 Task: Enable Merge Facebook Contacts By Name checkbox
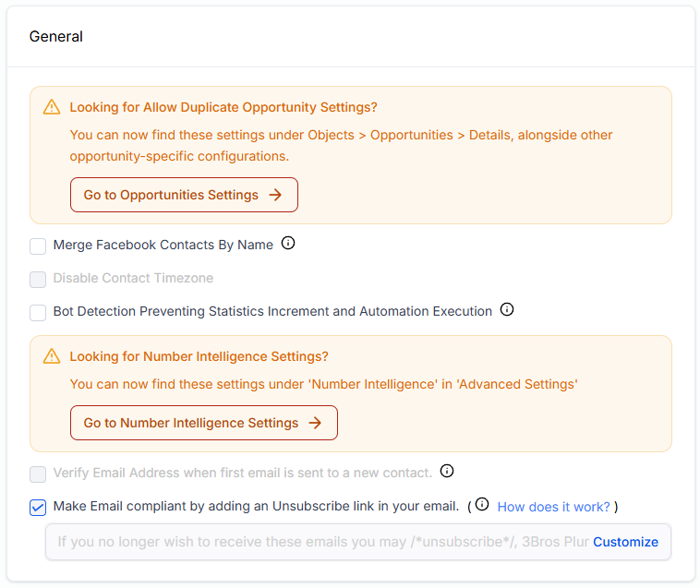coord(38,246)
